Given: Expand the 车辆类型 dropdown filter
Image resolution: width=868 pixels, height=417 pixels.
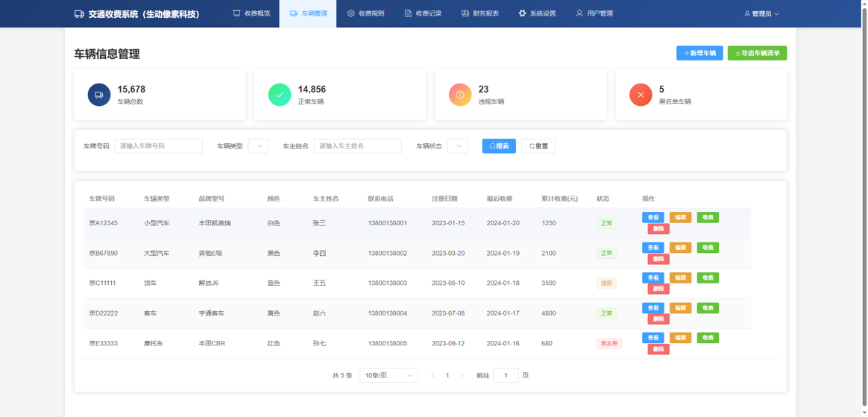Looking at the screenshot, I should (258, 146).
